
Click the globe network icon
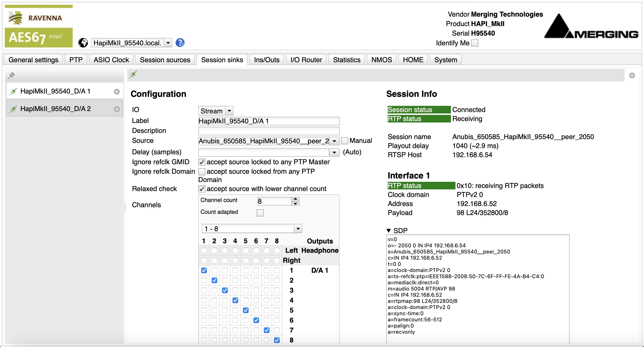click(x=83, y=43)
